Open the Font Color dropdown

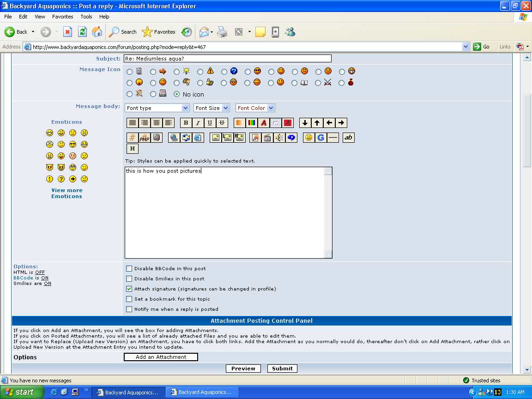[255, 108]
